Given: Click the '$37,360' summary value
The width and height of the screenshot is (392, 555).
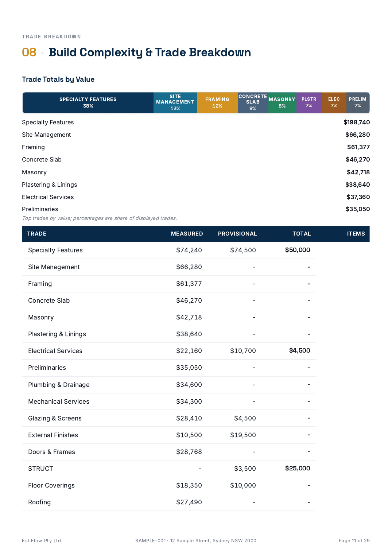Looking at the screenshot, I should 358,197.
